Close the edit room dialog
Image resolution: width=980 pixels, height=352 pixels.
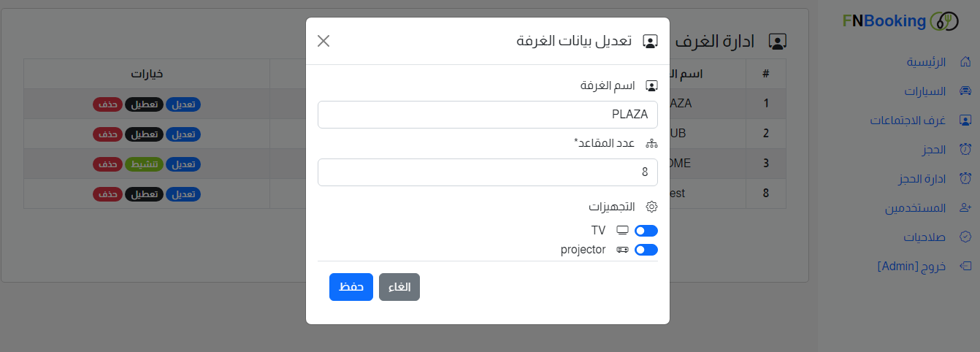point(324,41)
